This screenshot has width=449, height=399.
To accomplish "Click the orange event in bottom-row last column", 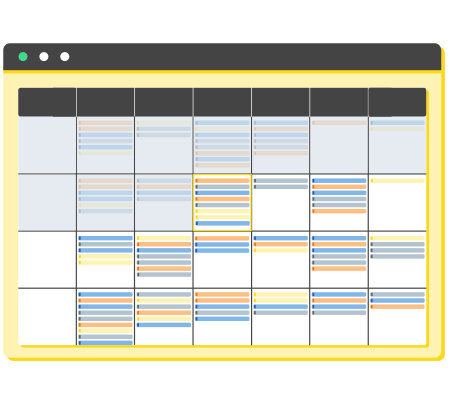I will (x=397, y=307).
